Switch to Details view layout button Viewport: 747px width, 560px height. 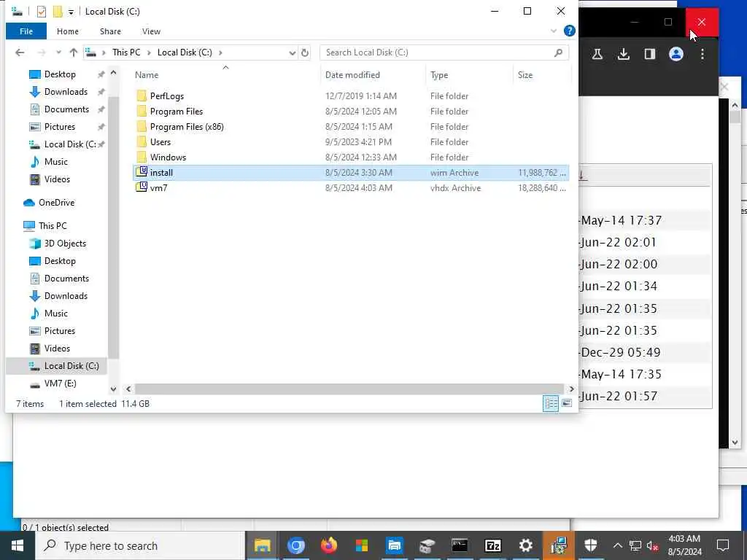tap(551, 404)
